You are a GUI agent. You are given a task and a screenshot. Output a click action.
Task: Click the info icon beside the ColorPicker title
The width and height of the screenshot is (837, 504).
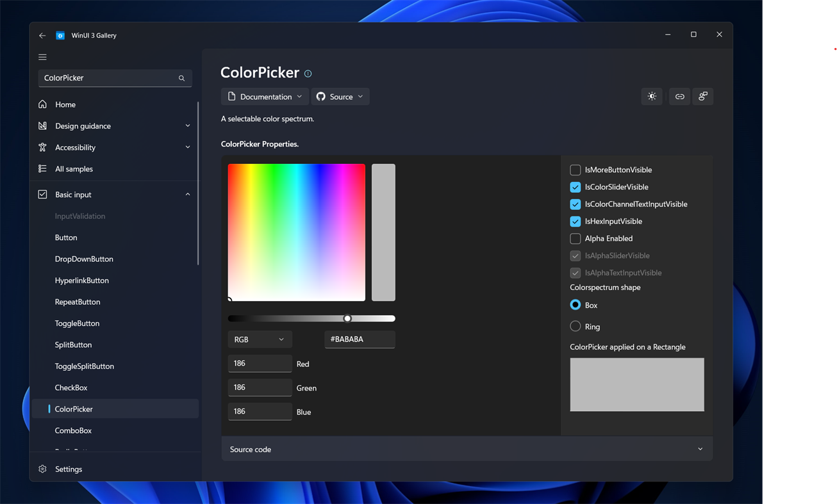308,73
